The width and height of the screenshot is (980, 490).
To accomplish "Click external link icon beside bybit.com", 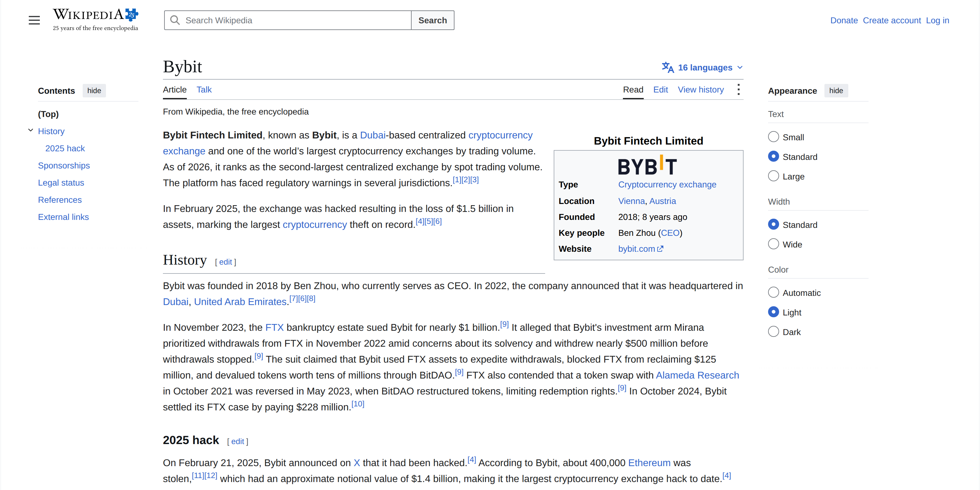I will (x=660, y=249).
